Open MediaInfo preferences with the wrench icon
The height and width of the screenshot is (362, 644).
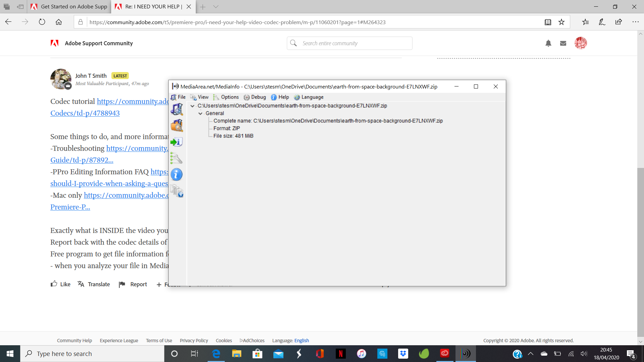point(177,158)
